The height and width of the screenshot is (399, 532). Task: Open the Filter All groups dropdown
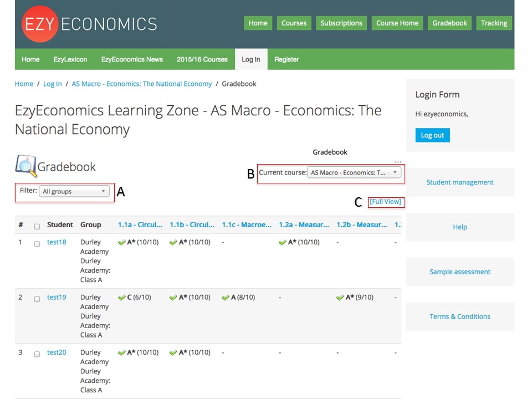click(x=74, y=191)
